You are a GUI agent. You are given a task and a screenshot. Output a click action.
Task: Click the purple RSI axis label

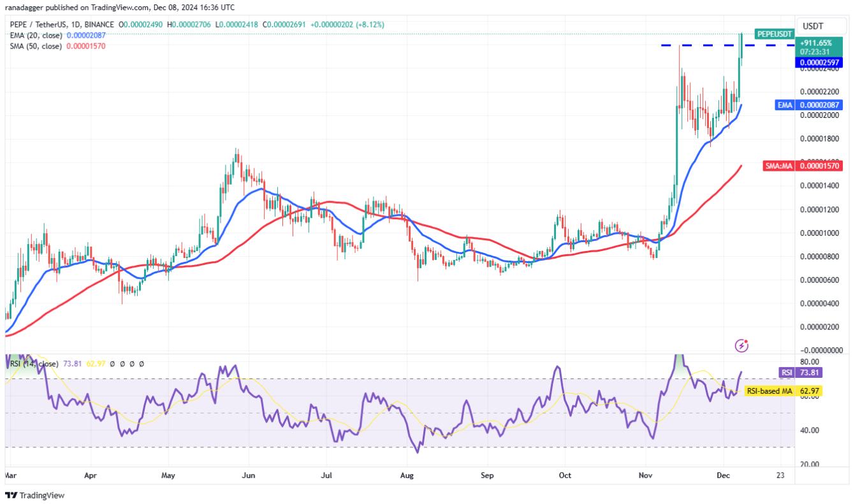point(787,372)
